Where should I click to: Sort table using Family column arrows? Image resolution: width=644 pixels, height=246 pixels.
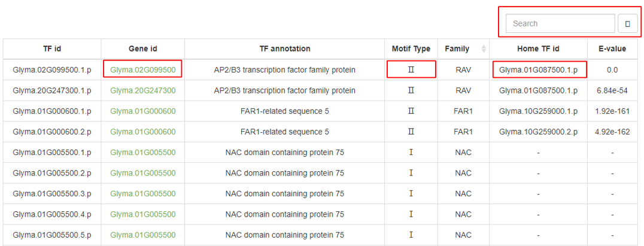(484, 49)
